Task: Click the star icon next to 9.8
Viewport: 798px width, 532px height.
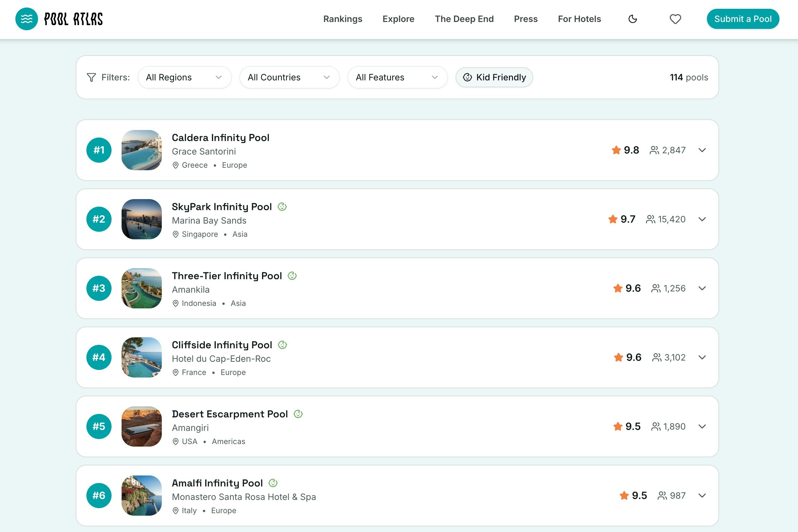Action: tap(616, 150)
